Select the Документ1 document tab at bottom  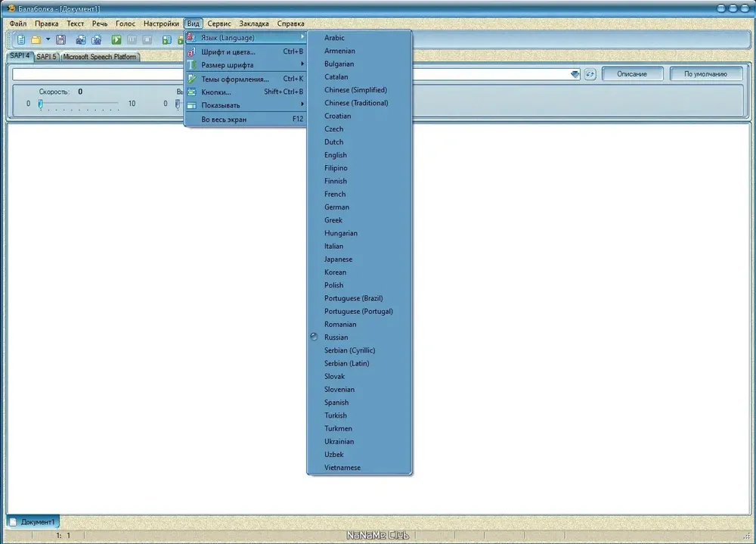pos(33,522)
